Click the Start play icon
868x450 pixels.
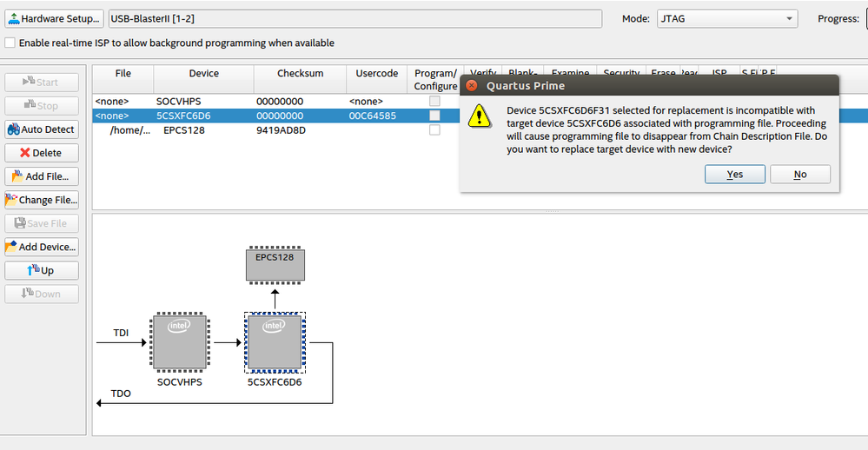coord(29,82)
